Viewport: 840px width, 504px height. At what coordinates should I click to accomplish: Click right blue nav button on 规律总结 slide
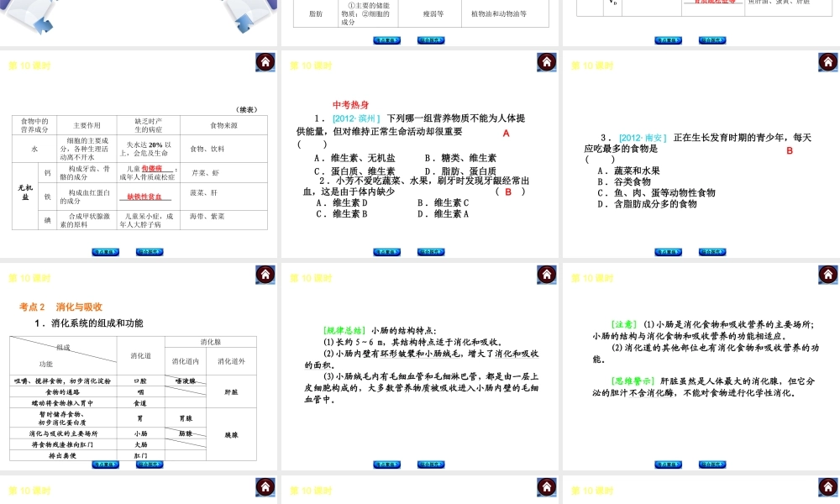click(x=431, y=465)
